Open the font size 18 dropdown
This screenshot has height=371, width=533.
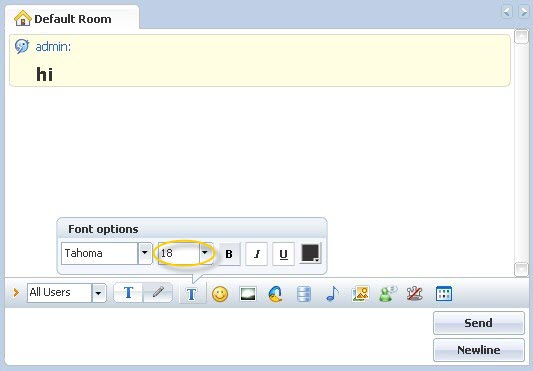pyautogui.click(x=205, y=253)
